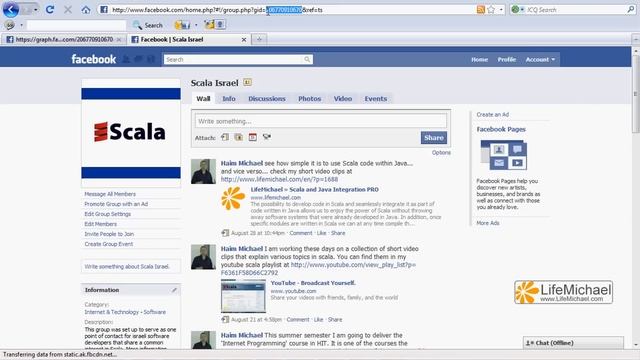Open the Chat (Offline) bar
Image resolution: width=640 pixels, height=360 pixels.
(573, 343)
